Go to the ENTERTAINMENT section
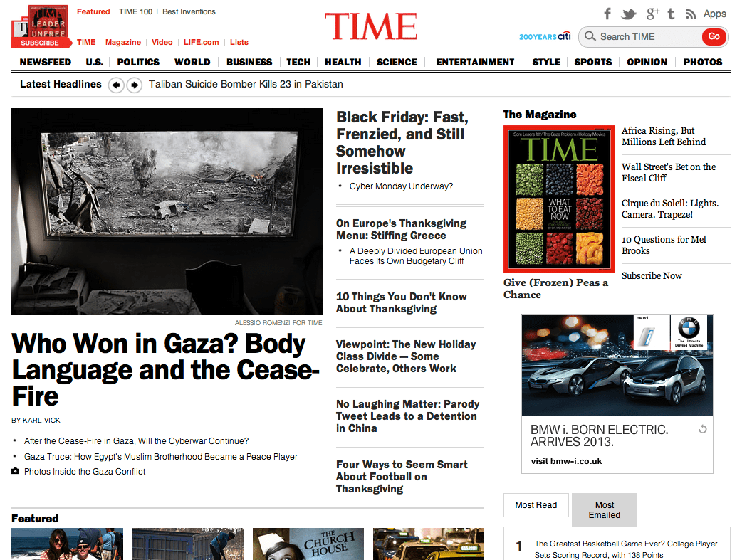The image size is (747, 560). pyautogui.click(x=475, y=62)
